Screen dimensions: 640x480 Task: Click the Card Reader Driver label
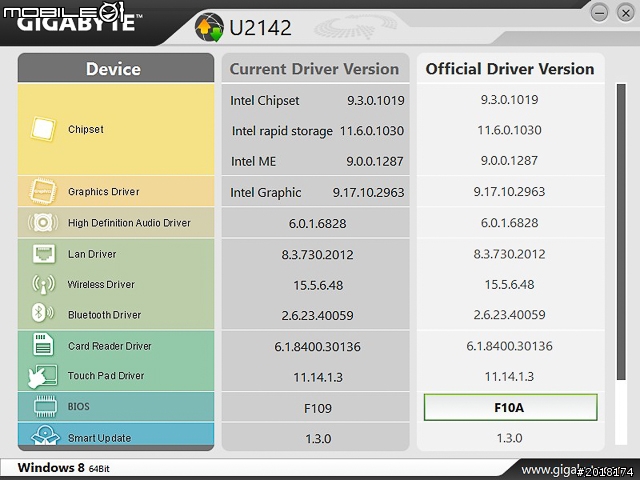coord(109,346)
